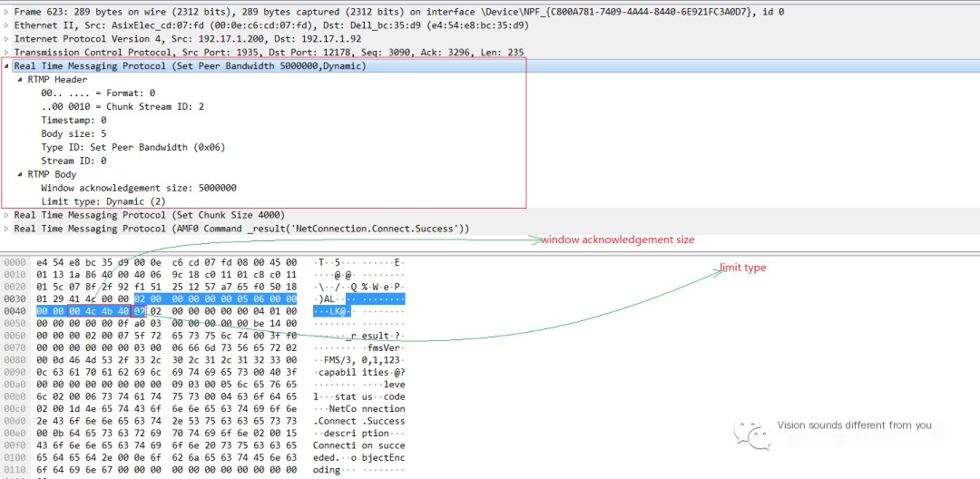Expand the Frame 623 tree row
The width and height of the screenshot is (980, 479).
pyautogui.click(x=7, y=12)
